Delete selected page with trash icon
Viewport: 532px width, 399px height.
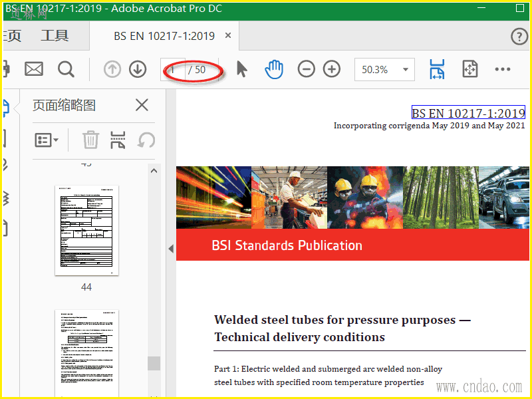pyautogui.click(x=90, y=140)
